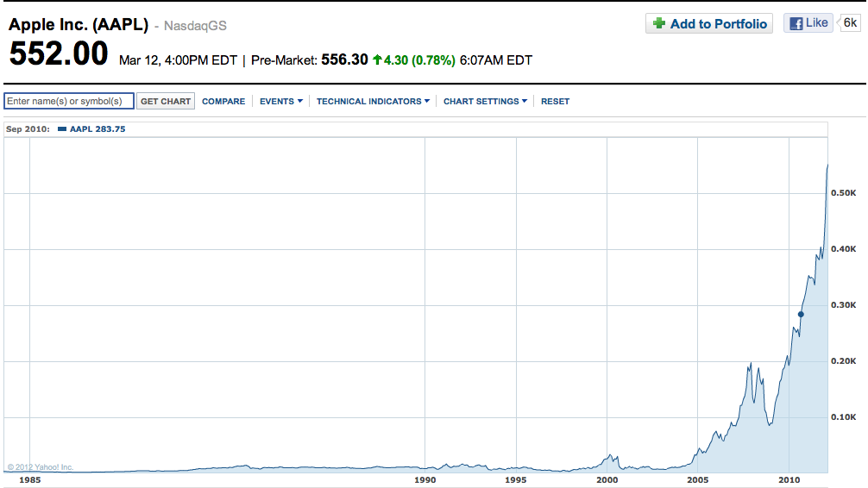Click the Reset chart link
868x488 pixels.
[x=556, y=101]
